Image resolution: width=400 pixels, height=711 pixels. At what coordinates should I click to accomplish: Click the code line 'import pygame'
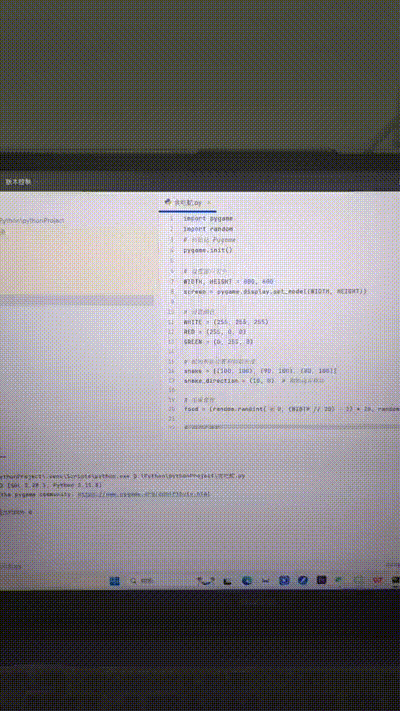(x=208, y=219)
